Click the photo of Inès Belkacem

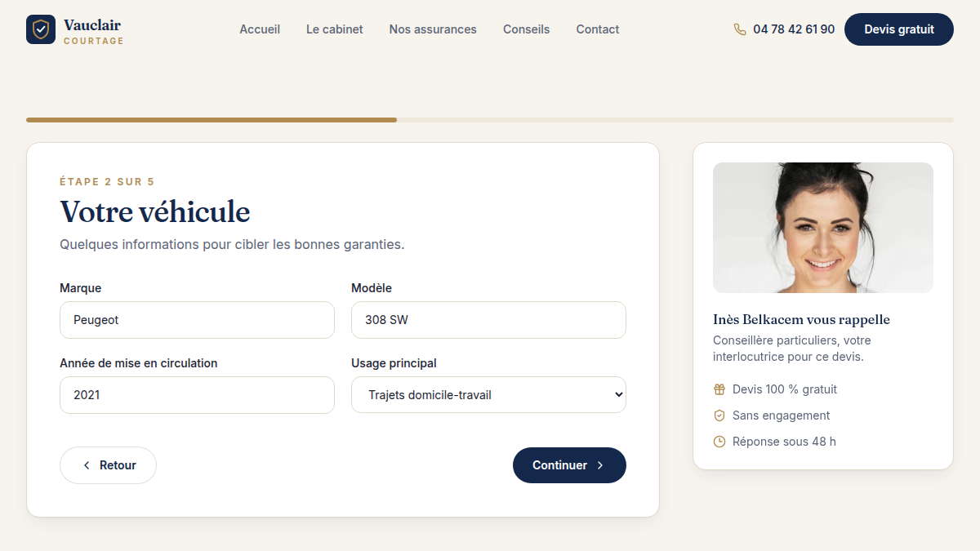point(823,228)
